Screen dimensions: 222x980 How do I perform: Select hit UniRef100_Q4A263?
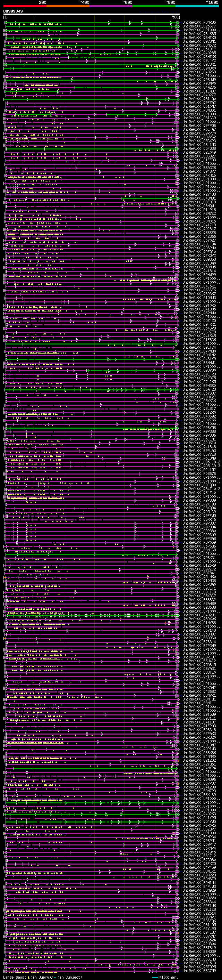pyautogui.click(x=199, y=814)
